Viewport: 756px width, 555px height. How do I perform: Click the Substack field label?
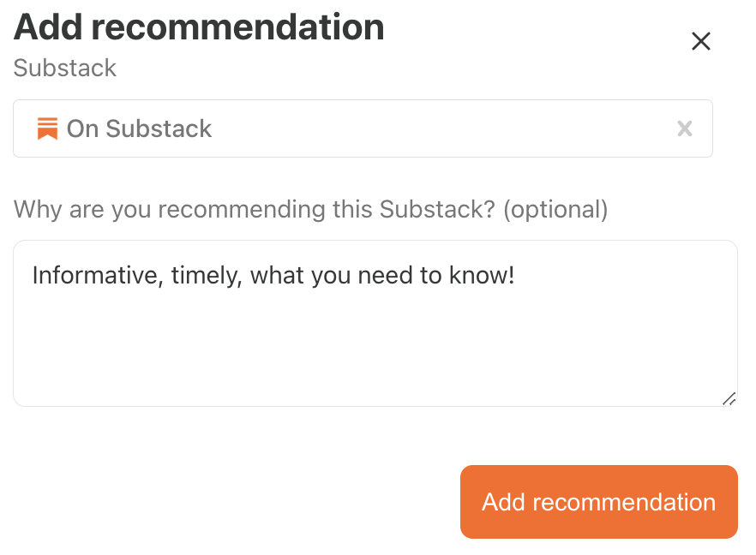coord(64,68)
